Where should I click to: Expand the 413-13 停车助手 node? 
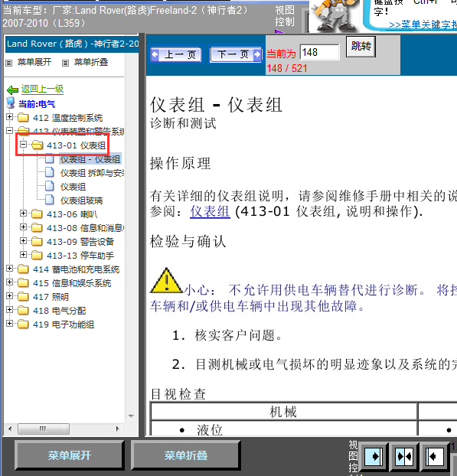[x=24, y=254]
